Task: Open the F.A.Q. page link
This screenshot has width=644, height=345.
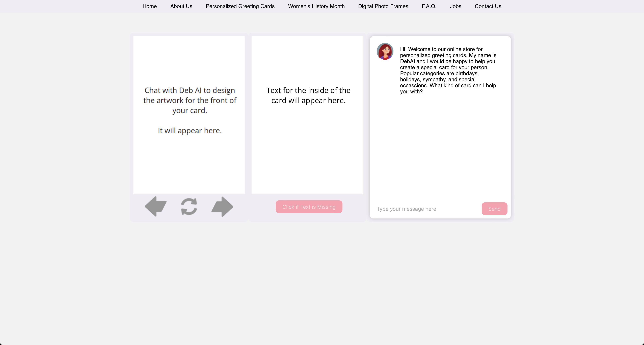Action: [x=429, y=6]
